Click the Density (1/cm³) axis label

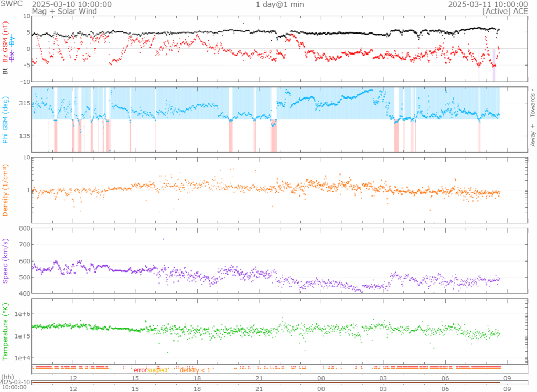click(x=6, y=190)
